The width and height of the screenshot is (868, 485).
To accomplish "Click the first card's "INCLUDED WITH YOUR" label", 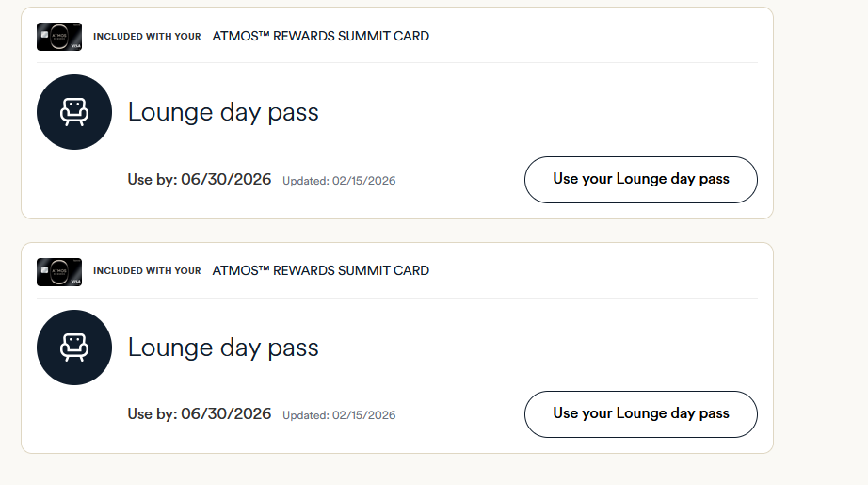I will pyautogui.click(x=147, y=37).
